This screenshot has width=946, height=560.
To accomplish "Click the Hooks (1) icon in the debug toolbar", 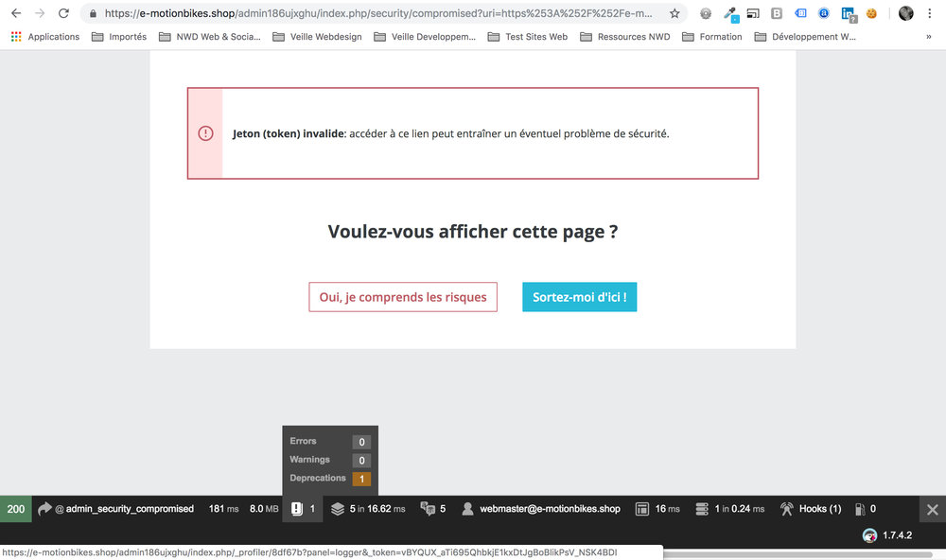I will [810, 508].
